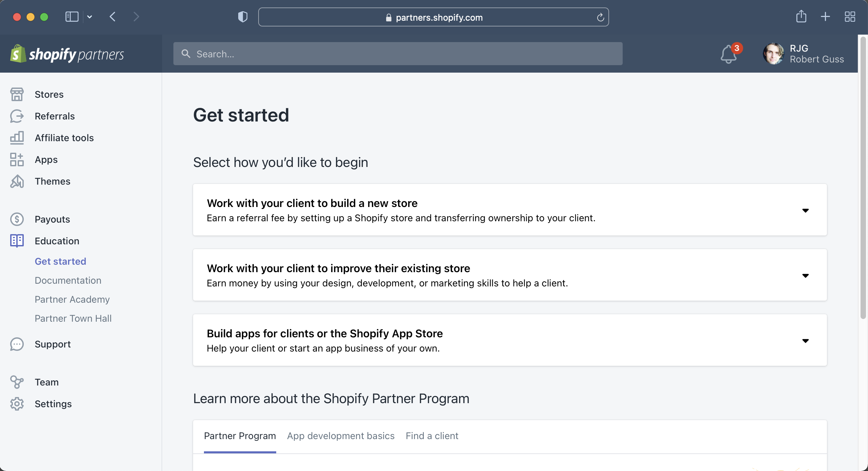Screen dimensions: 868x471
Task: Go forward with Safari forward arrow
Action: point(136,17)
